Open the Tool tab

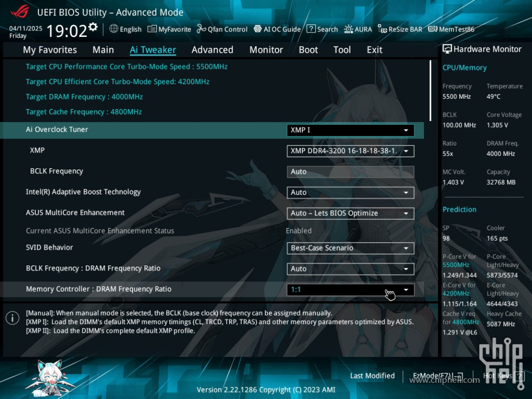click(342, 50)
